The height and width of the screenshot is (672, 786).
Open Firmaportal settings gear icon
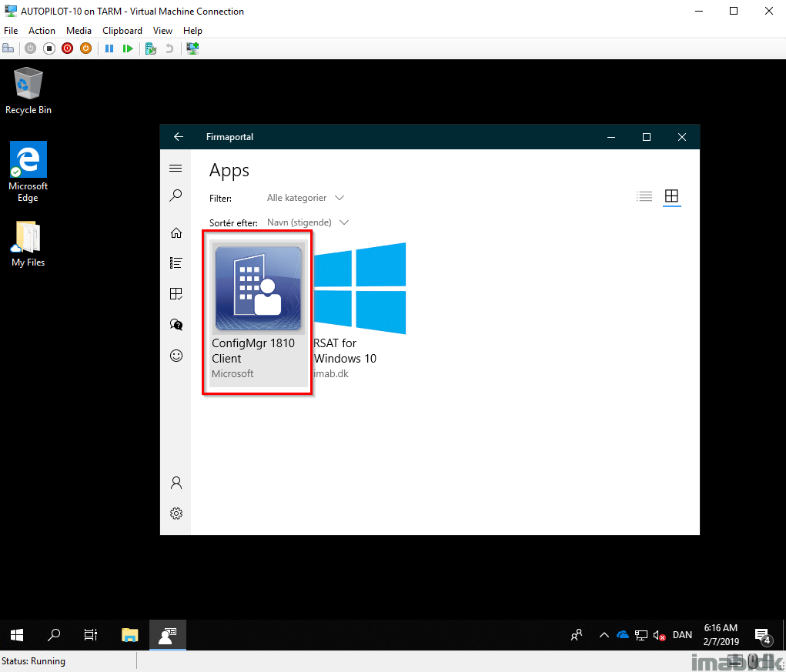[x=176, y=513]
